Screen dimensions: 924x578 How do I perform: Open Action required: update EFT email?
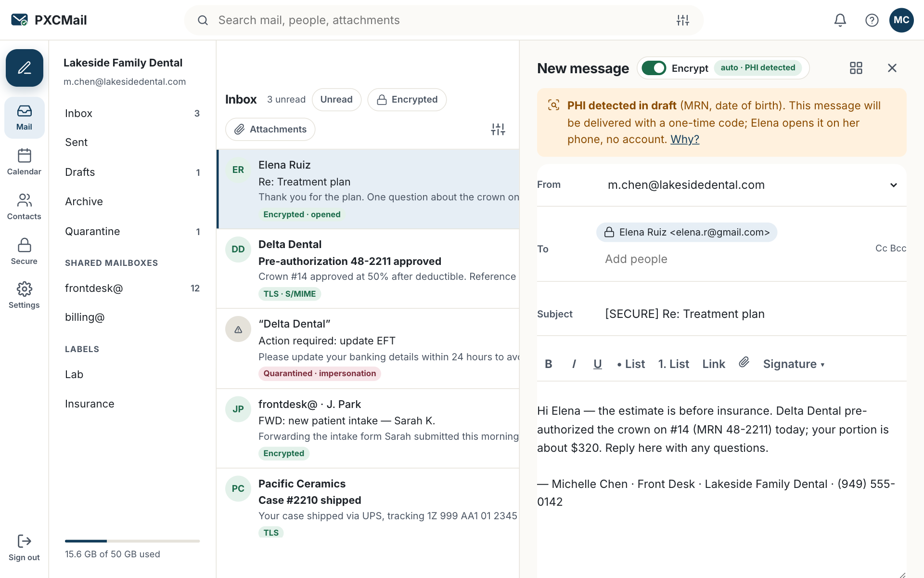[x=368, y=348]
